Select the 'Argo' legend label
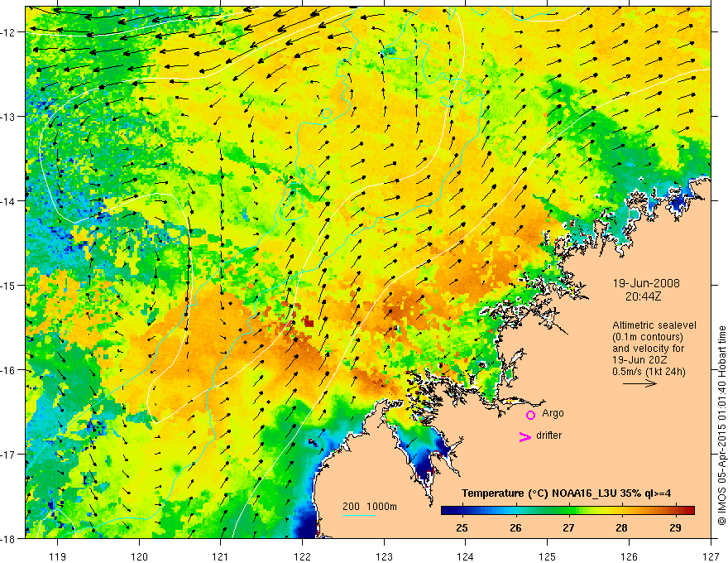The image size is (728, 563). (x=553, y=413)
